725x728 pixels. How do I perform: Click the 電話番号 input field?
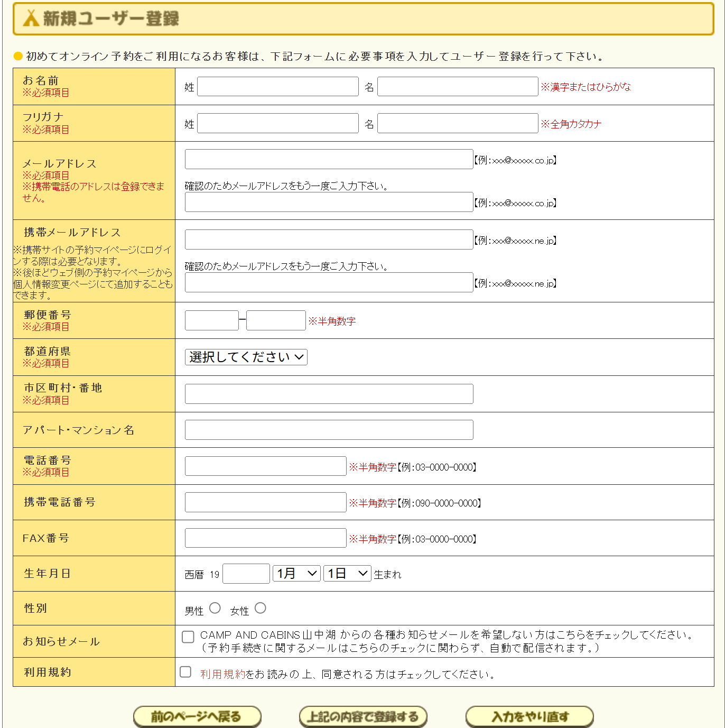coord(265,466)
